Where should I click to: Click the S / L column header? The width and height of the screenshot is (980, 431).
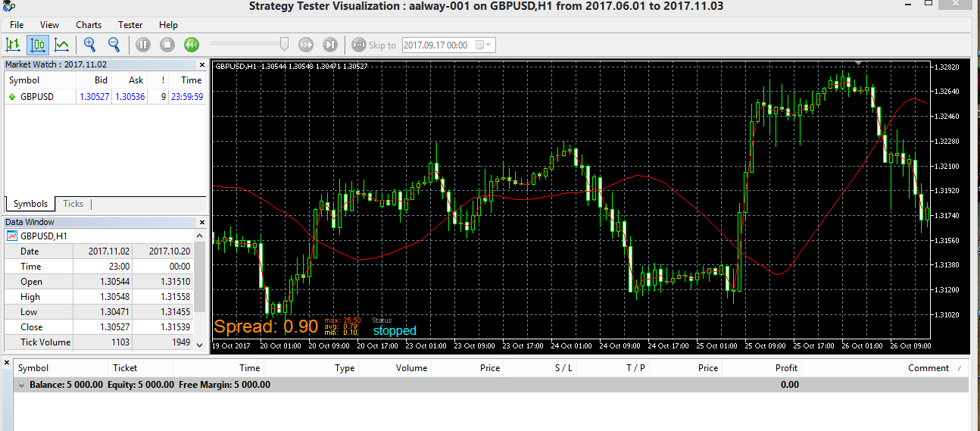[563, 368]
